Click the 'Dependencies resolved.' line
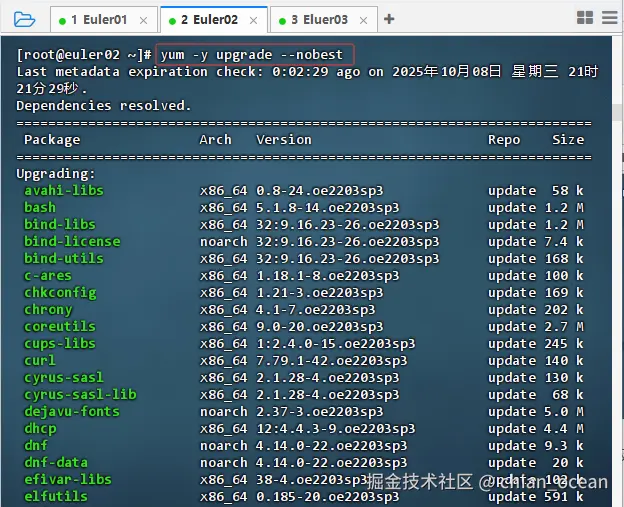 103,106
